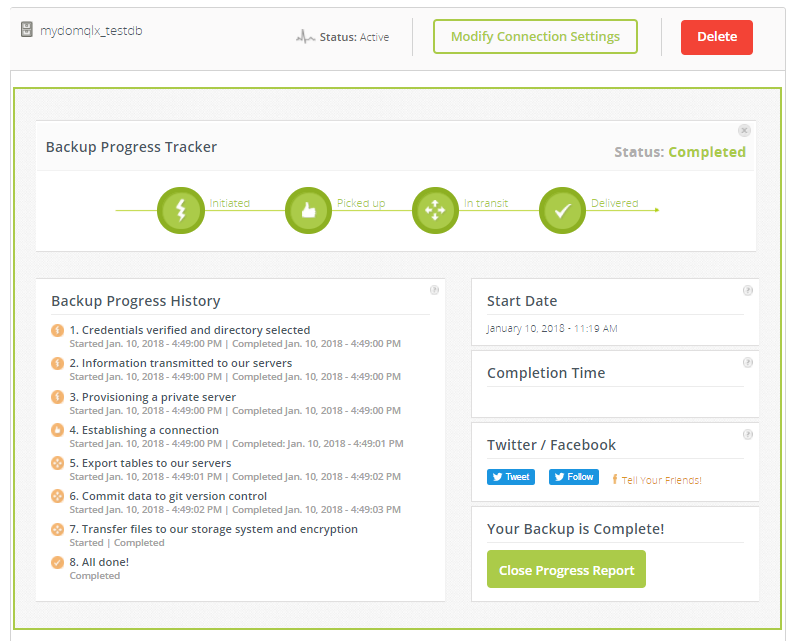Click the Status Active pulse icon
Viewport: 795px width, 641px height.
(x=305, y=37)
